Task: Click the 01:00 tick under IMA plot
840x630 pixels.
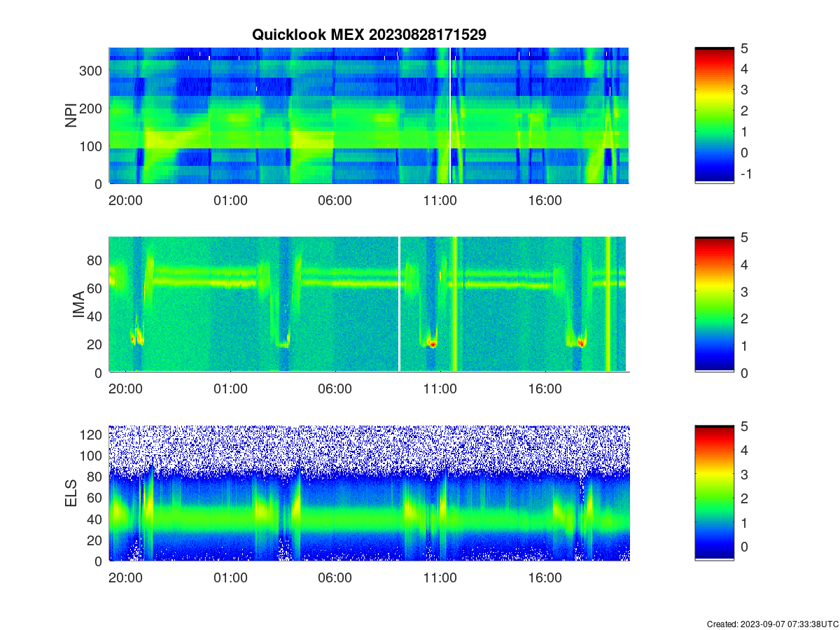Action: point(230,389)
